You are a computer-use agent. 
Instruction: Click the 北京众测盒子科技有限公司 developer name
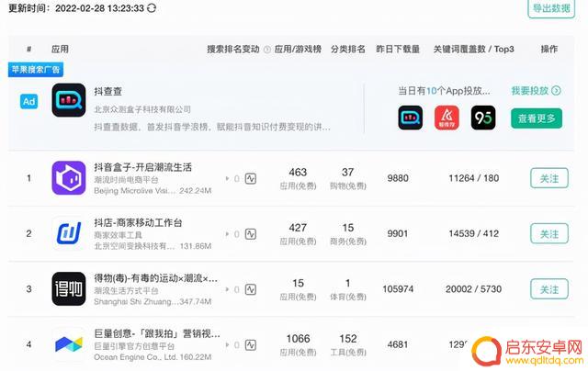[x=142, y=109]
